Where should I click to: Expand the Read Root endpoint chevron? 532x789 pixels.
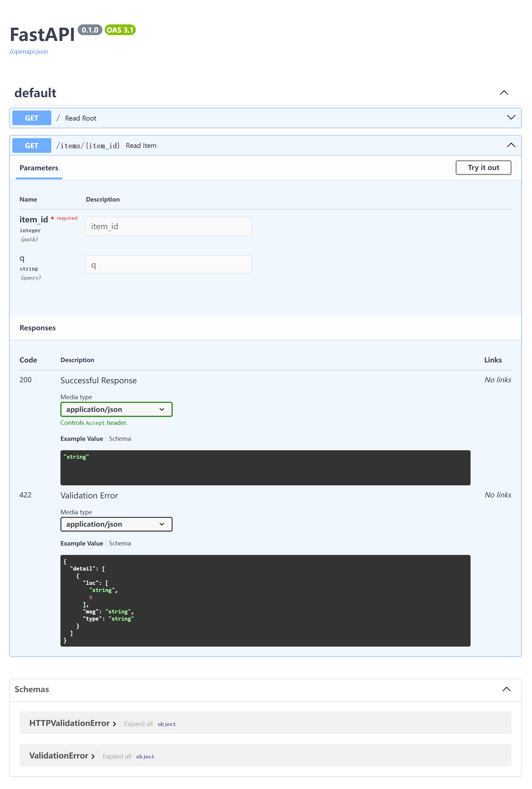pyautogui.click(x=511, y=117)
